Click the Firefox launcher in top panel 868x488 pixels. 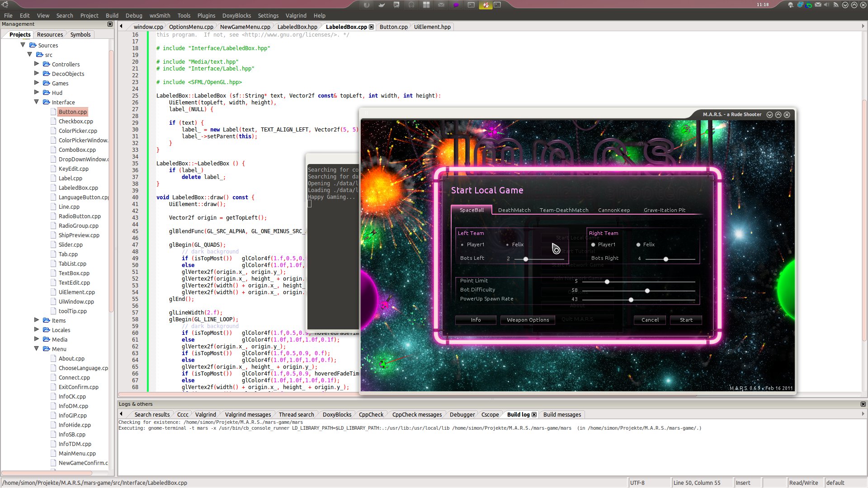pyautogui.click(x=367, y=5)
